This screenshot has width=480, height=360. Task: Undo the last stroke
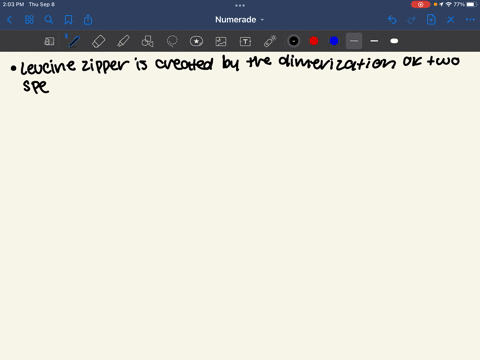[392, 20]
